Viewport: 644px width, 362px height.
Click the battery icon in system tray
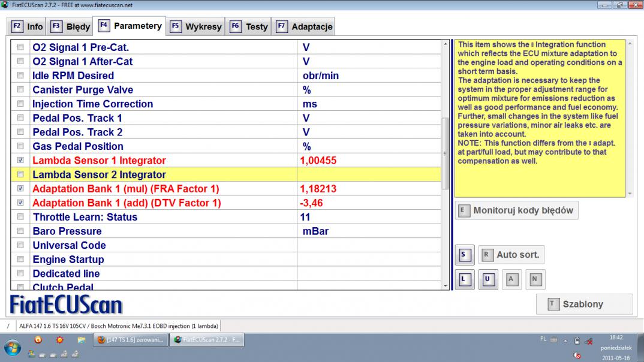(576, 340)
